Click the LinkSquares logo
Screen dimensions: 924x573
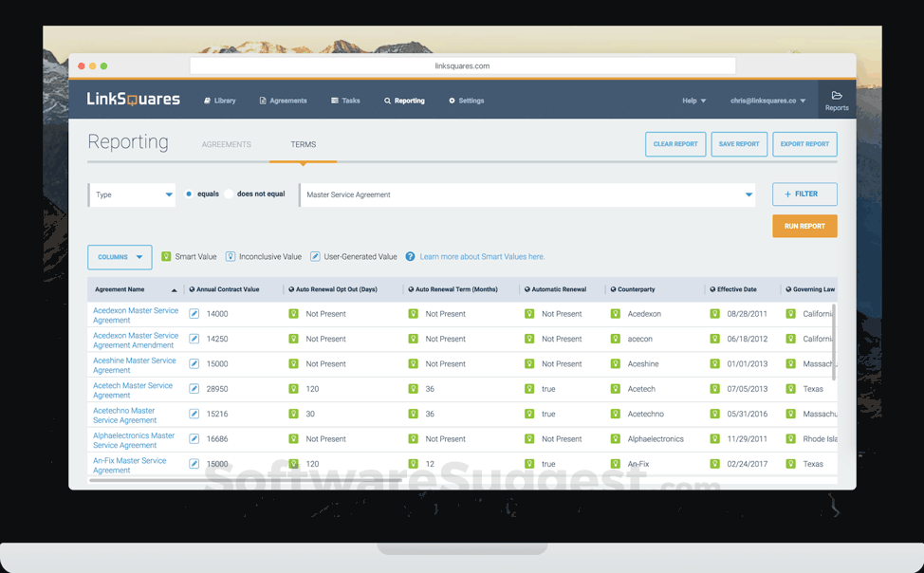tap(133, 100)
